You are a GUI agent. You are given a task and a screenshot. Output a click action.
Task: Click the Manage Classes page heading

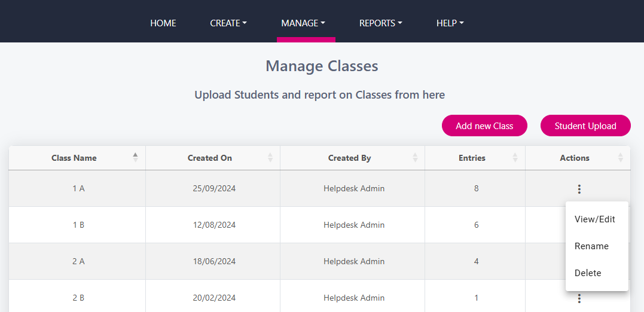(x=322, y=66)
